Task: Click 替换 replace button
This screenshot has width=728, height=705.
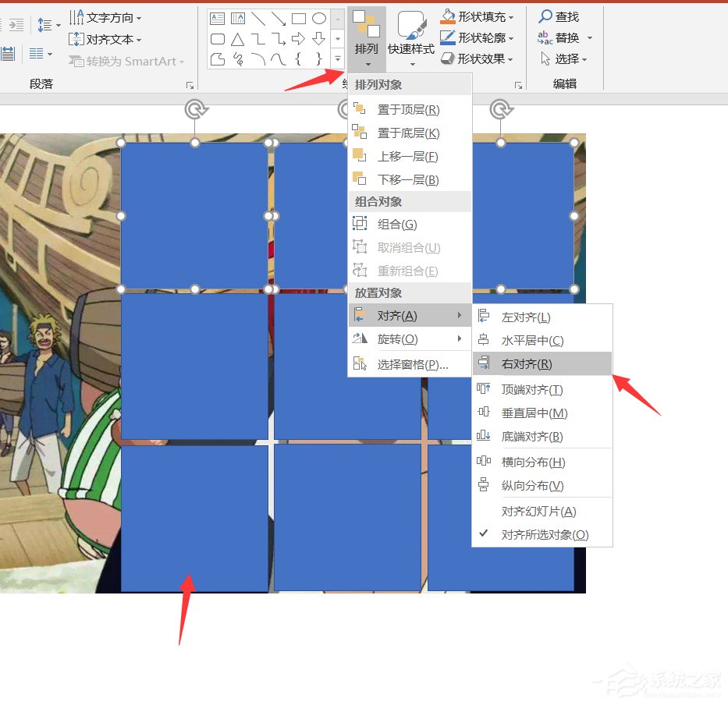Action: coord(559,37)
